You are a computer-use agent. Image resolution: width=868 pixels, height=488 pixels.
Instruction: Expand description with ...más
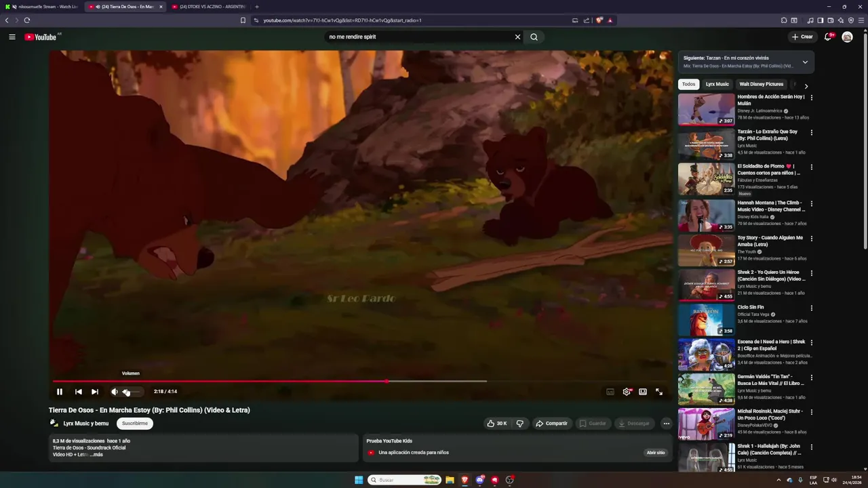tap(96, 455)
